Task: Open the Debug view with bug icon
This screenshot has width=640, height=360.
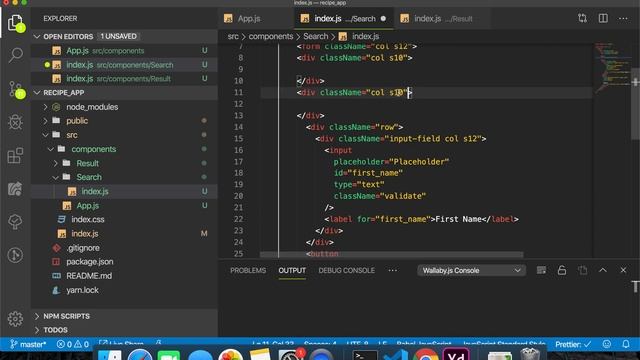Action: coord(15,122)
